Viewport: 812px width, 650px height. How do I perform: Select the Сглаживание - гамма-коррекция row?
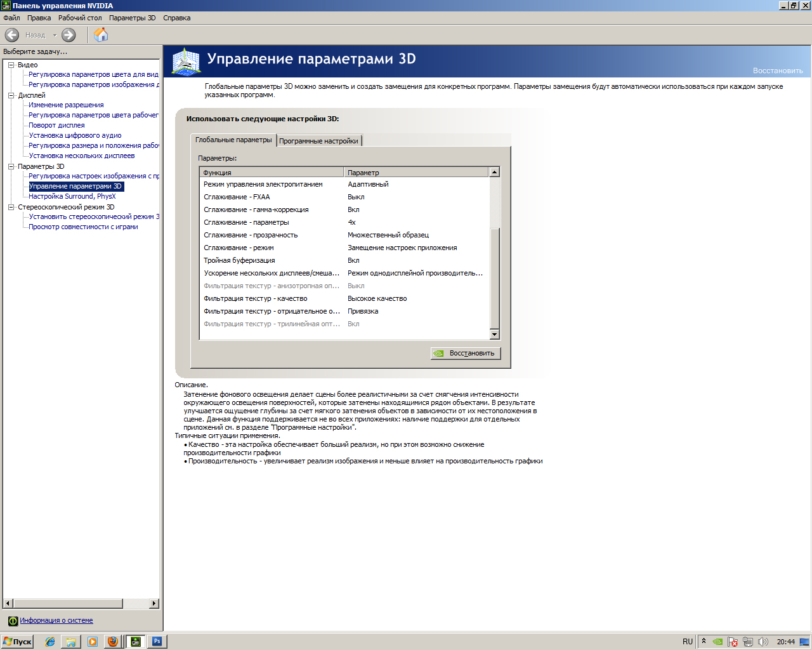click(344, 209)
